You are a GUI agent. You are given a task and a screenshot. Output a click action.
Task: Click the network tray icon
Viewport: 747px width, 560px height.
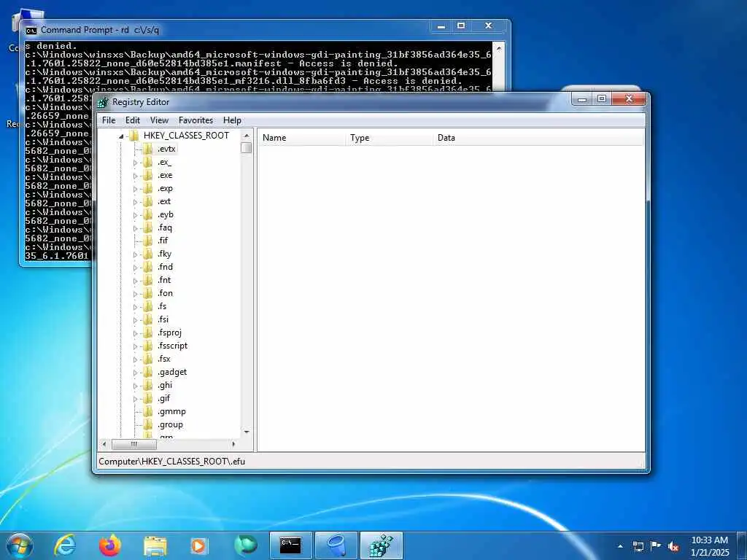click(x=638, y=546)
